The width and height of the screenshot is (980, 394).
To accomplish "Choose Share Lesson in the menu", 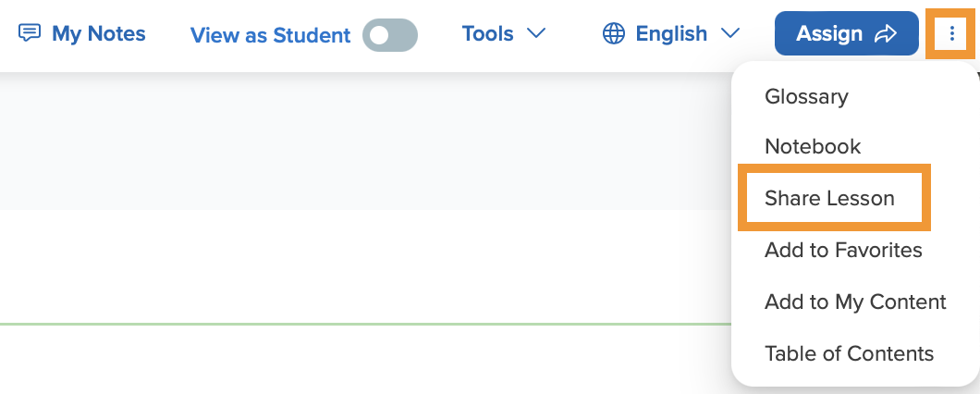I will pyautogui.click(x=829, y=198).
